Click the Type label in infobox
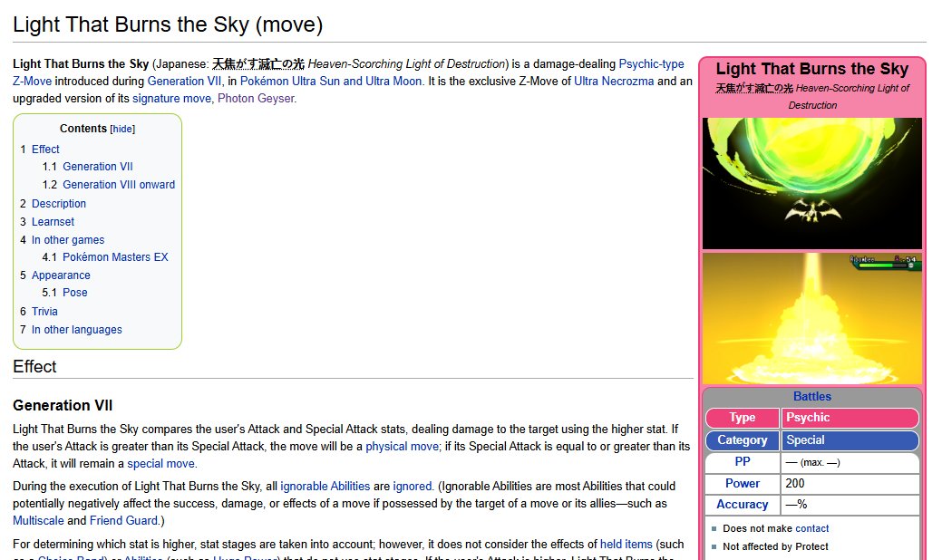This screenshot has width=942, height=560. (742, 417)
